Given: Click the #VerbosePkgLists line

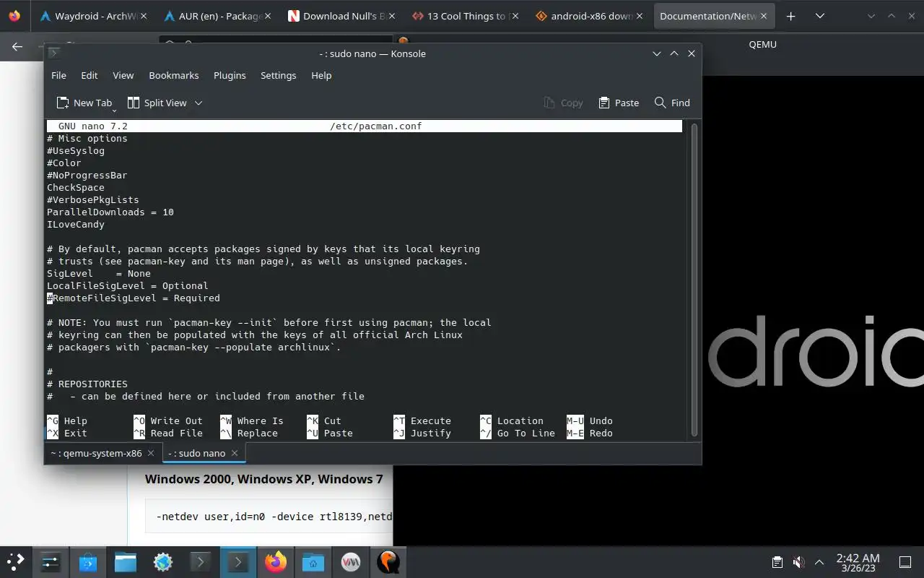Looking at the screenshot, I should tap(93, 200).
